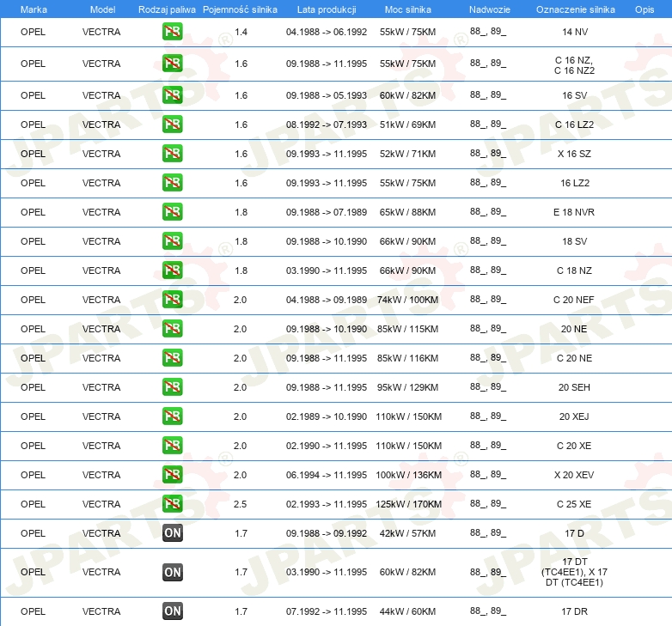Click the petrol icon in the C 20 XE row

tap(172, 446)
